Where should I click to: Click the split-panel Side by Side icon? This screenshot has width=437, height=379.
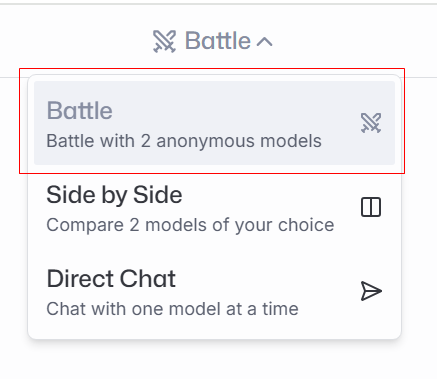(x=371, y=207)
